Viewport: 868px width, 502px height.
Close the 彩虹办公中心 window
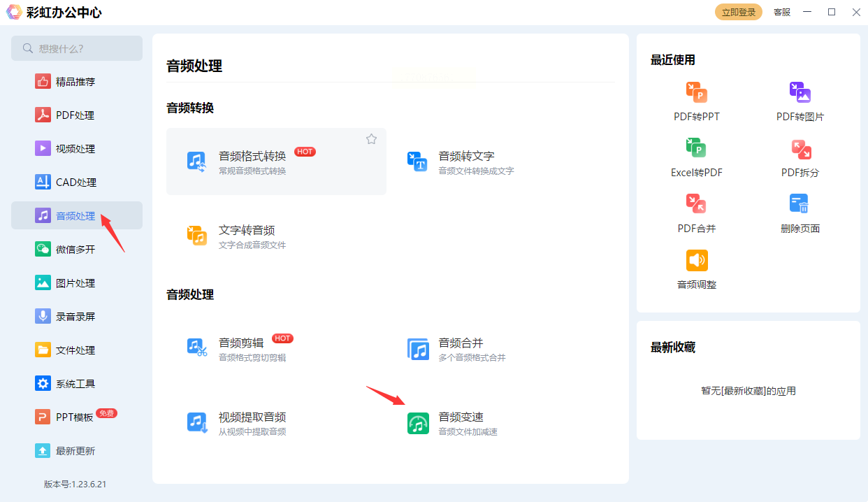[x=856, y=12]
